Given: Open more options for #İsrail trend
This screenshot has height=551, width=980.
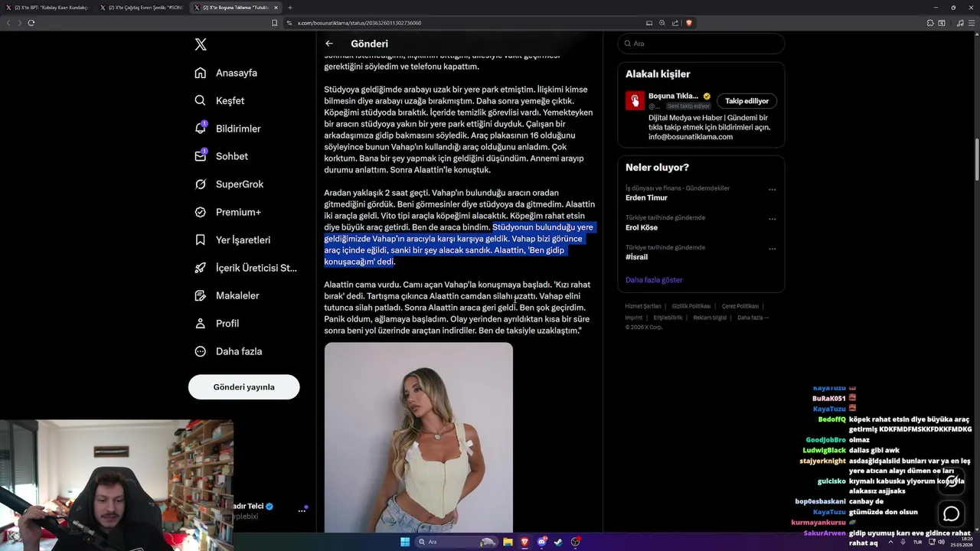Looking at the screenshot, I should pyautogui.click(x=772, y=249).
